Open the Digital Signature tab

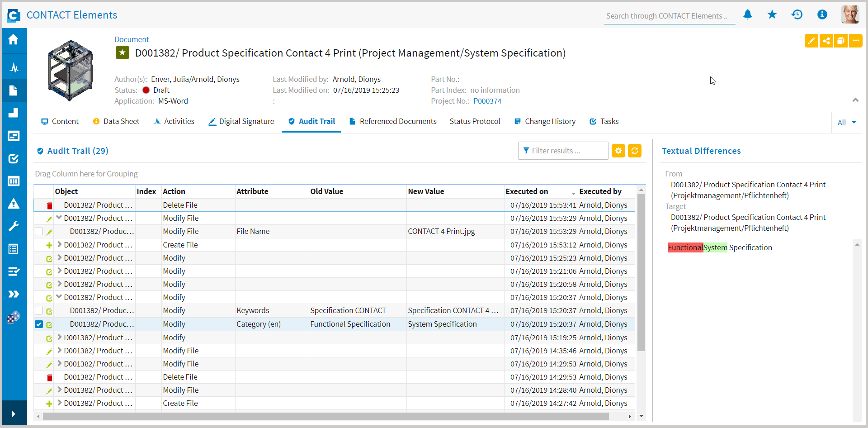tap(241, 121)
